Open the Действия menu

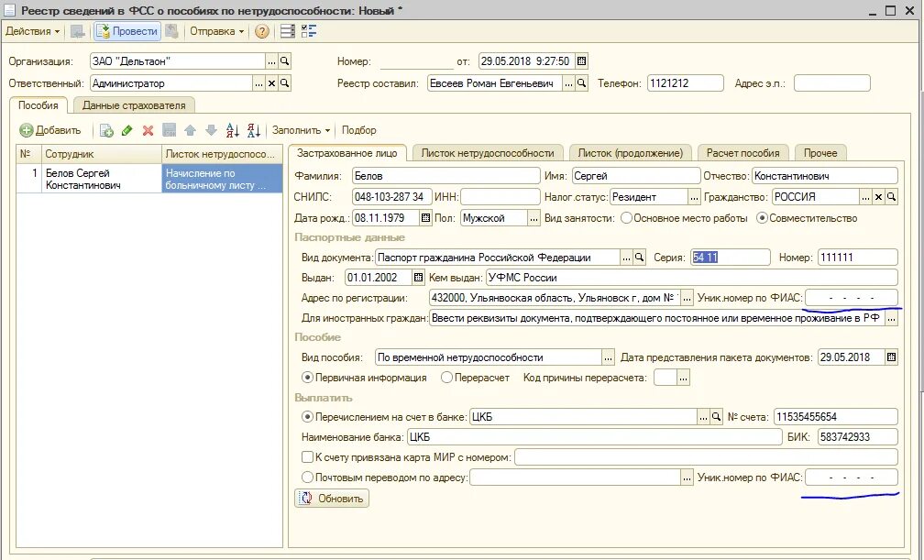click(32, 32)
